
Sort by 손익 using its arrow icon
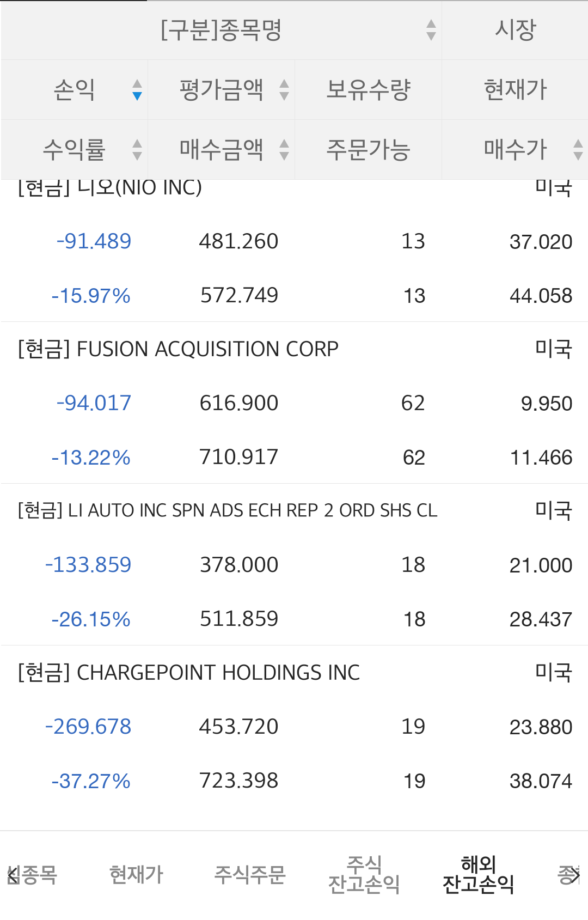[137, 90]
